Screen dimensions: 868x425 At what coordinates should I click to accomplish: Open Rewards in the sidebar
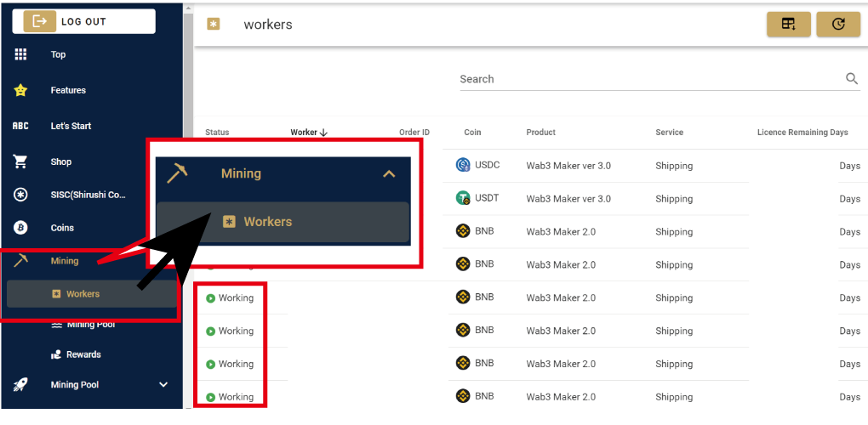(83, 354)
